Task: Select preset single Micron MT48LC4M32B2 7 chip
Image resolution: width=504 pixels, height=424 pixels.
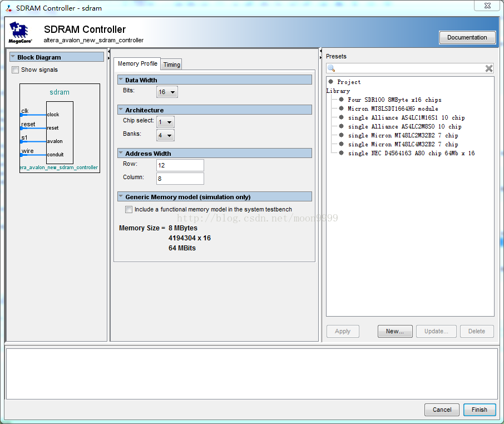Action: tap(403, 144)
